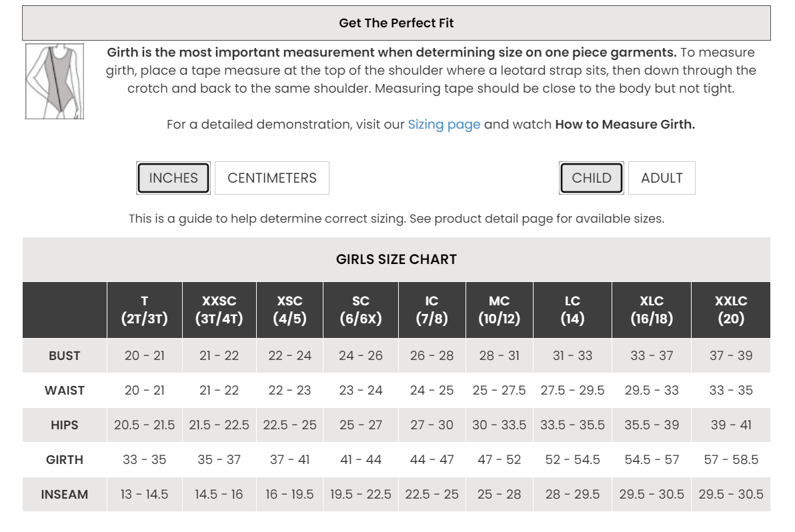This screenshot has height=532, width=795.
Task: Select the MC (10/12) column header
Action: tap(499, 310)
